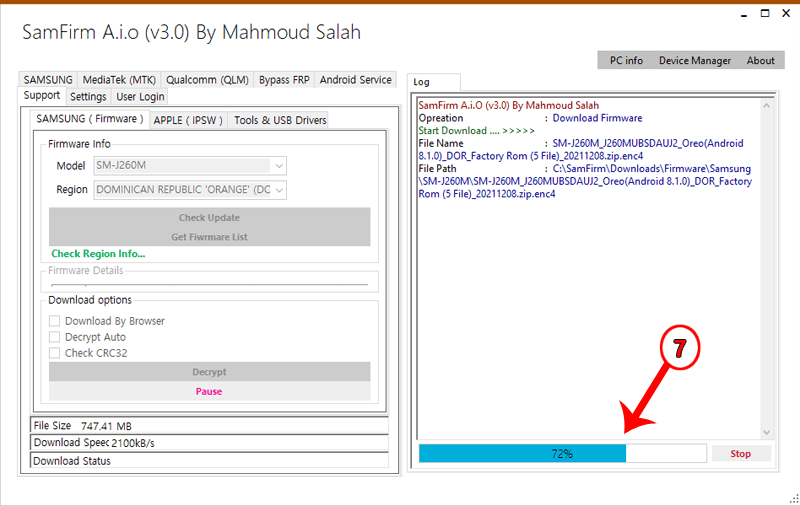Viewport: 800px width, 506px height.
Task: Click the File Path log label
Action: (437, 168)
